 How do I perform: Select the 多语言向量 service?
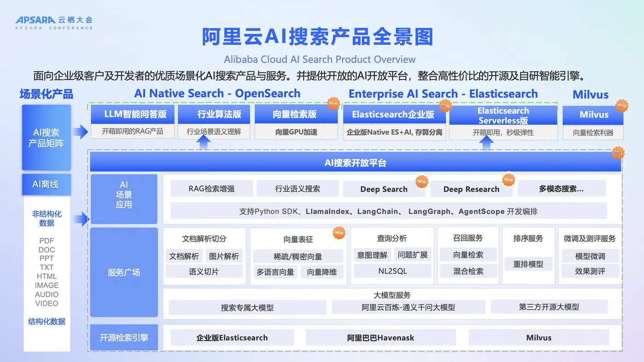[275, 272]
